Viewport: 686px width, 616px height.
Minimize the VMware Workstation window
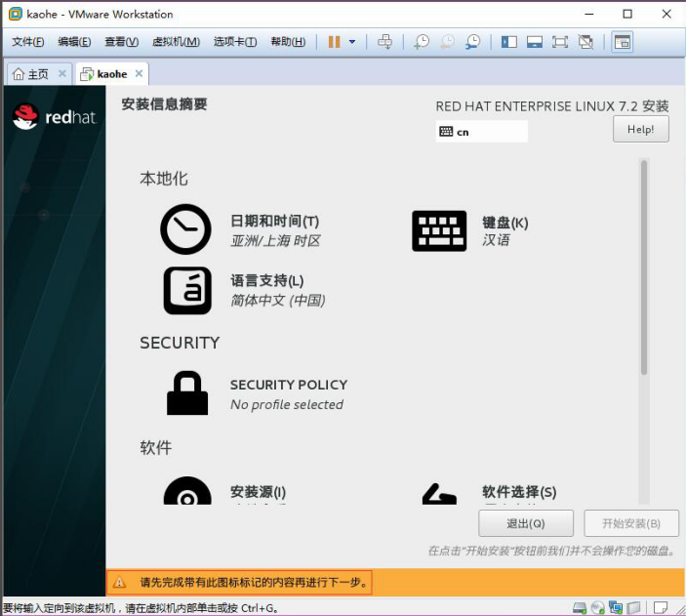(x=589, y=14)
